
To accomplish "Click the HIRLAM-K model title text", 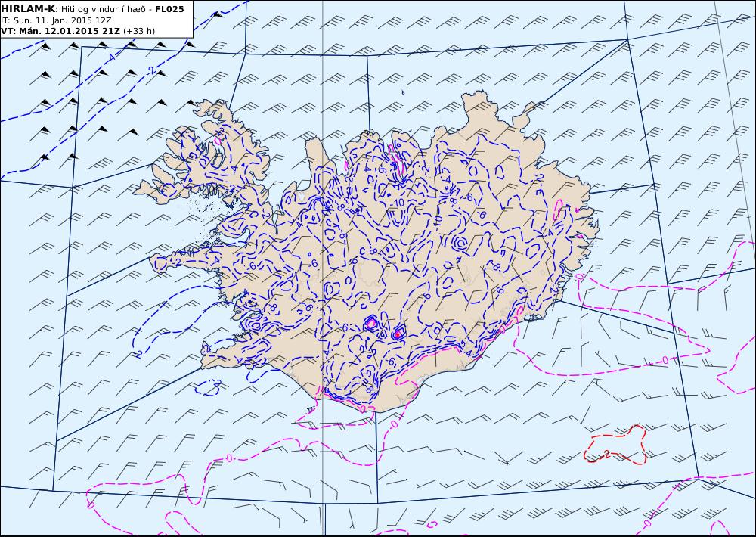I will pos(29,9).
